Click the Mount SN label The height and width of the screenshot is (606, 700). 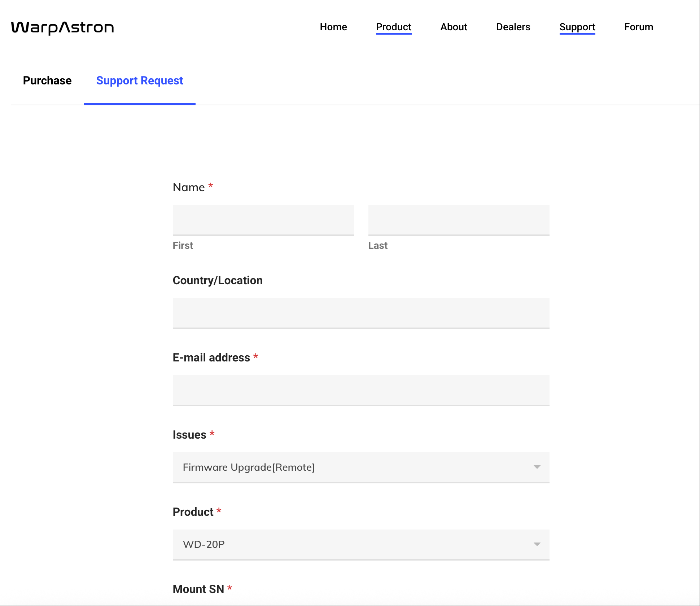(198, 589)
